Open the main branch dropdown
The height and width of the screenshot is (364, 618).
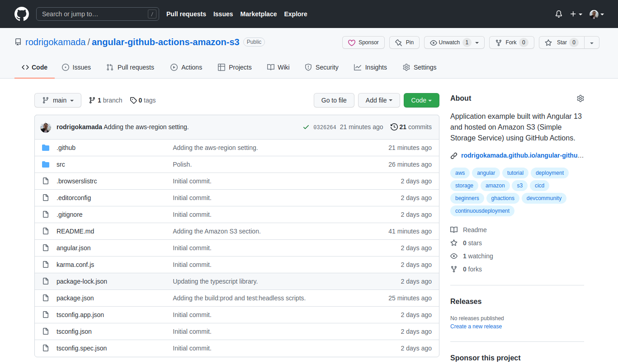pyautogui.click(x=57, y=100)
